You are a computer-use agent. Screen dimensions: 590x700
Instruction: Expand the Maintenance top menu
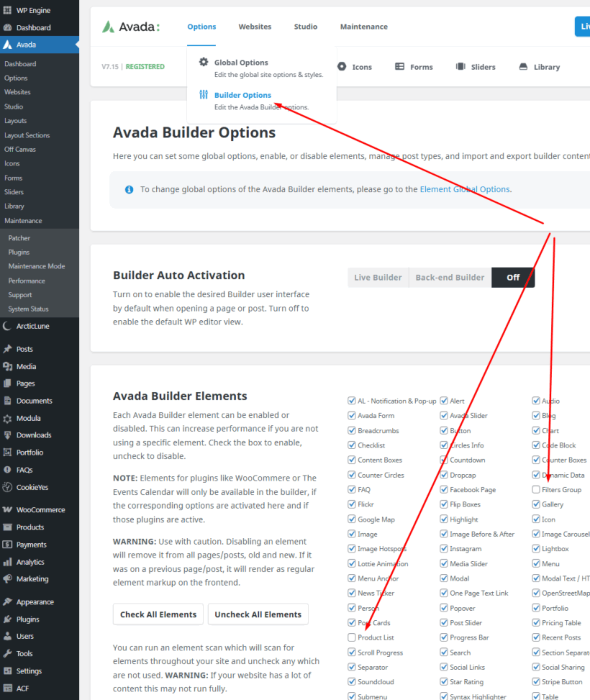coord(363,27)
